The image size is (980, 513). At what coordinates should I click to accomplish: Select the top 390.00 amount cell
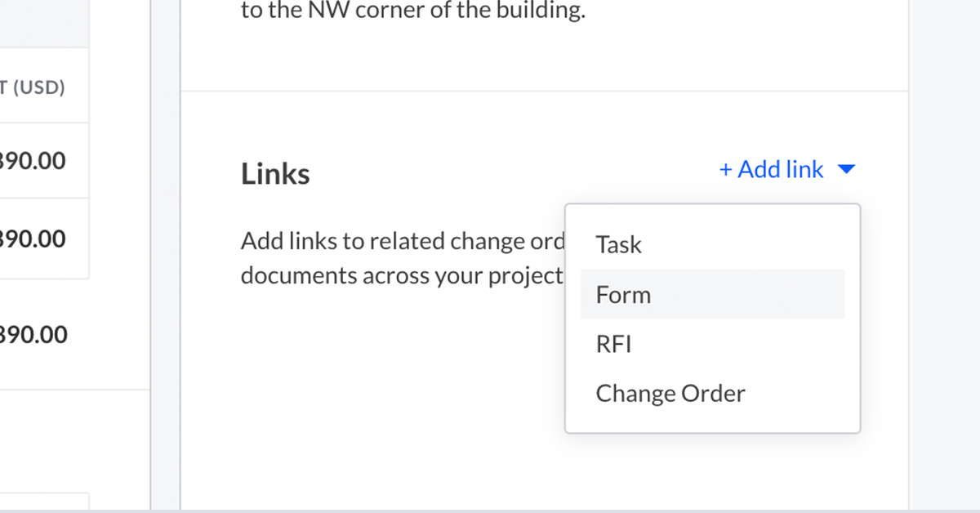(x=34, y=161)
